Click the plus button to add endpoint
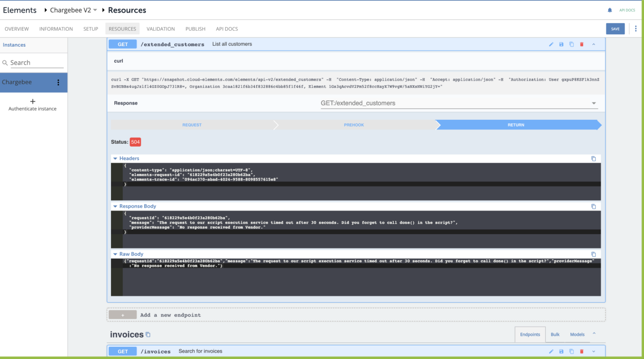The width and height of the screenshot is (644, 359). click(x=123, y=315)
